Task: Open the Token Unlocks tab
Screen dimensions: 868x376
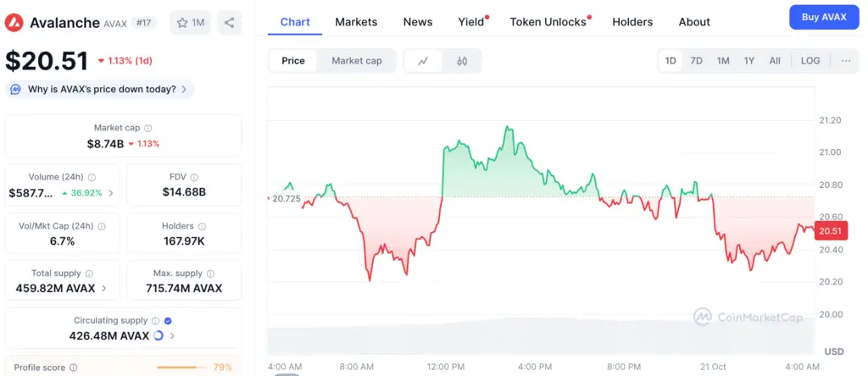Action: (x=548, y=22)
